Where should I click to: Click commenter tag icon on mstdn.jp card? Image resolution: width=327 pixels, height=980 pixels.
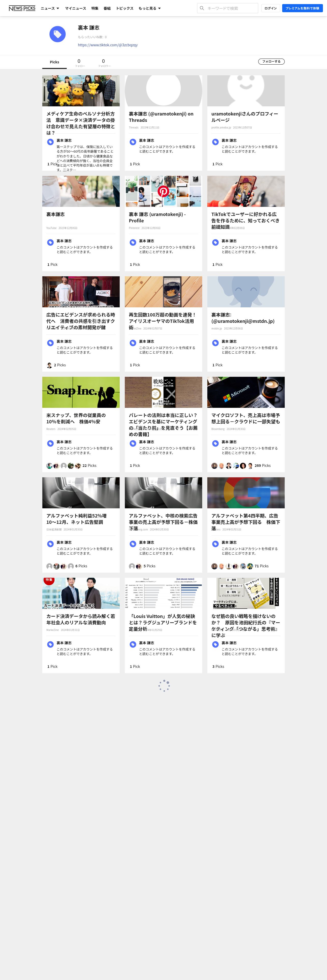coord(215,343)
